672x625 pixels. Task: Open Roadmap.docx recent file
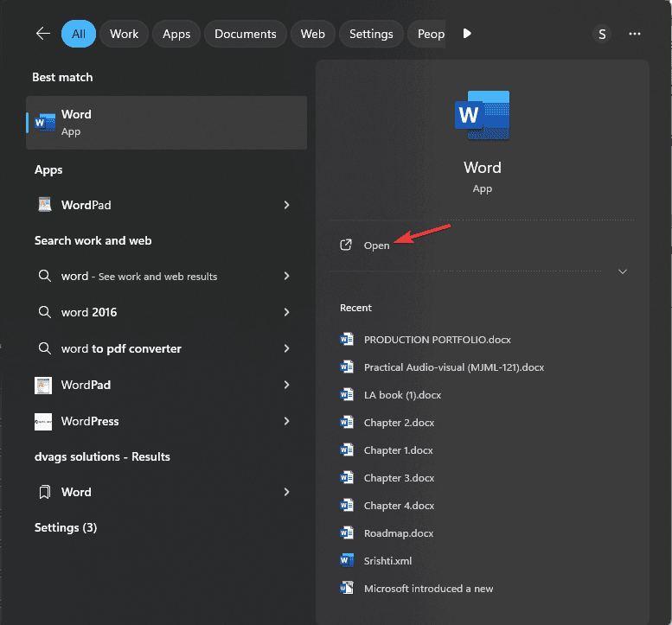point(399,533)
